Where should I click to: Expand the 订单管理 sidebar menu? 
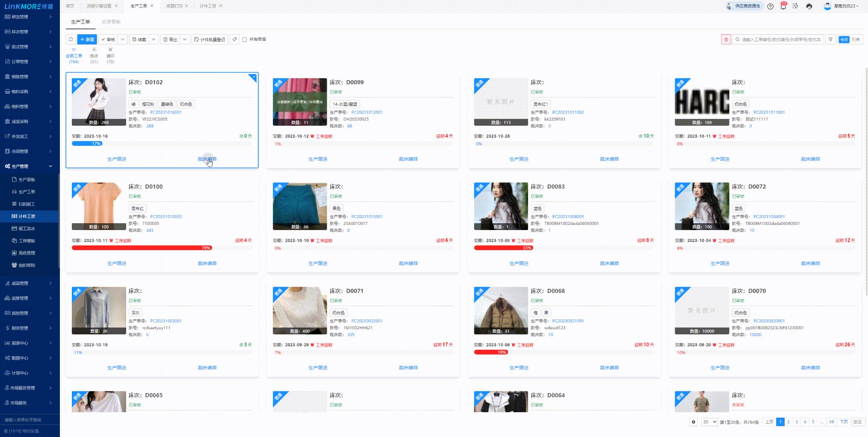[x=29, y=62]
